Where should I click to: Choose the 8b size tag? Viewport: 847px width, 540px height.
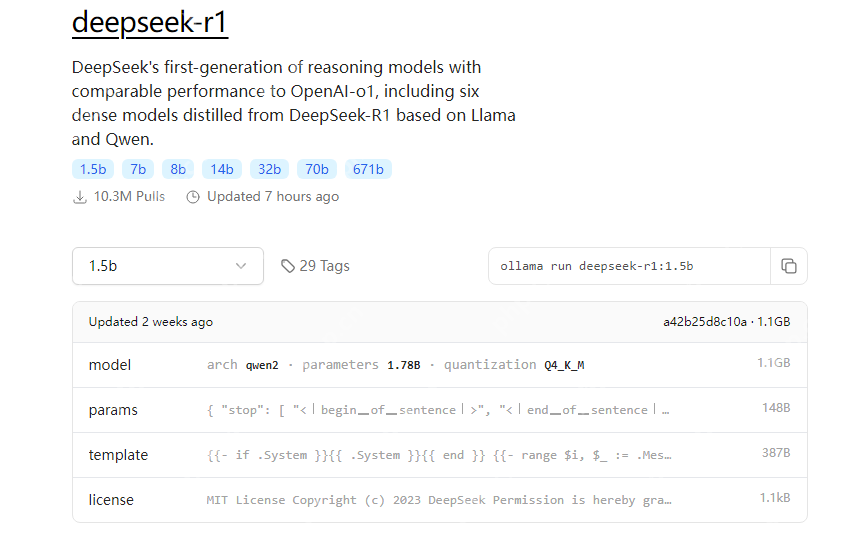(178, 170)
